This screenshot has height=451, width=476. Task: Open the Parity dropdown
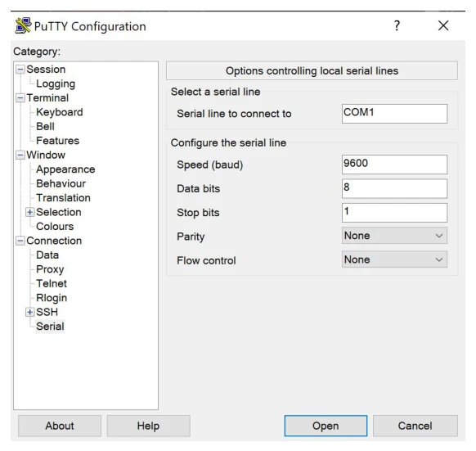pyautogui.click(x=394, y=236)
